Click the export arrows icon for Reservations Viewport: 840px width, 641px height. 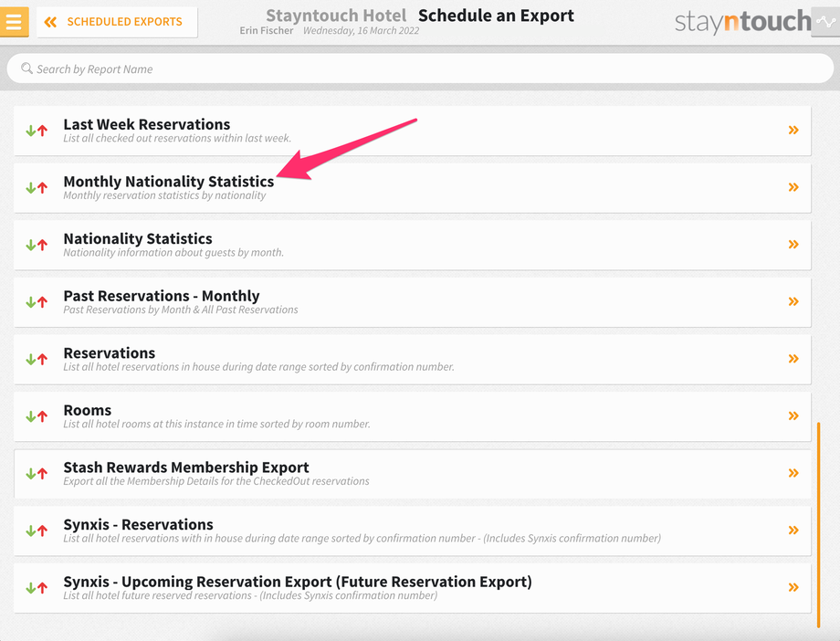37,359
